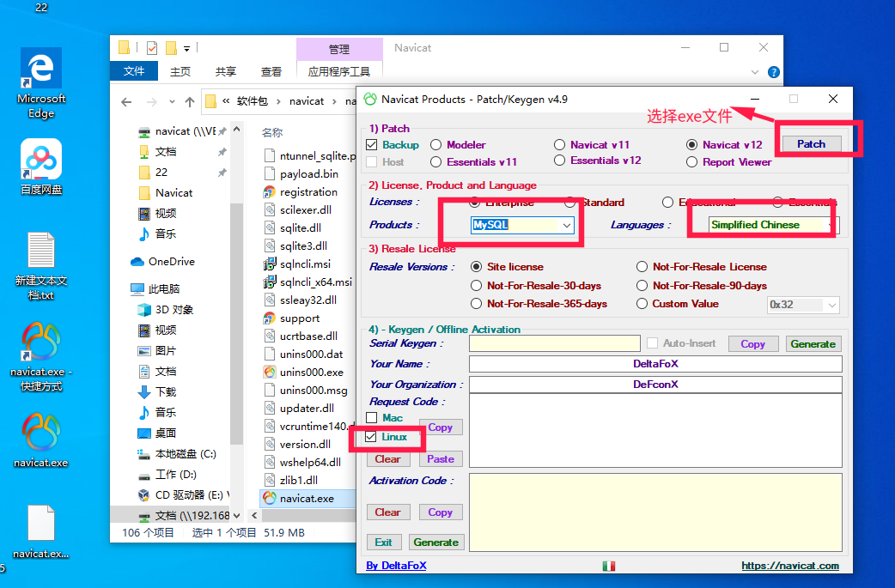The height and width of the screenshot is (588, 895).
Task: Expand the Explorer ribbon chevron
Action: tap(755, 72)
